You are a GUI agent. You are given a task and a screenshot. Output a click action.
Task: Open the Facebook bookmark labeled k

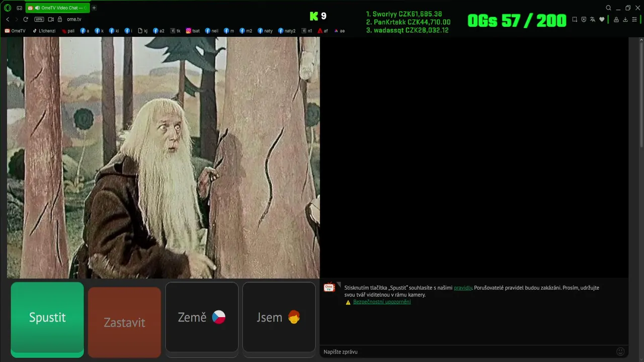(x=99, y=31)
